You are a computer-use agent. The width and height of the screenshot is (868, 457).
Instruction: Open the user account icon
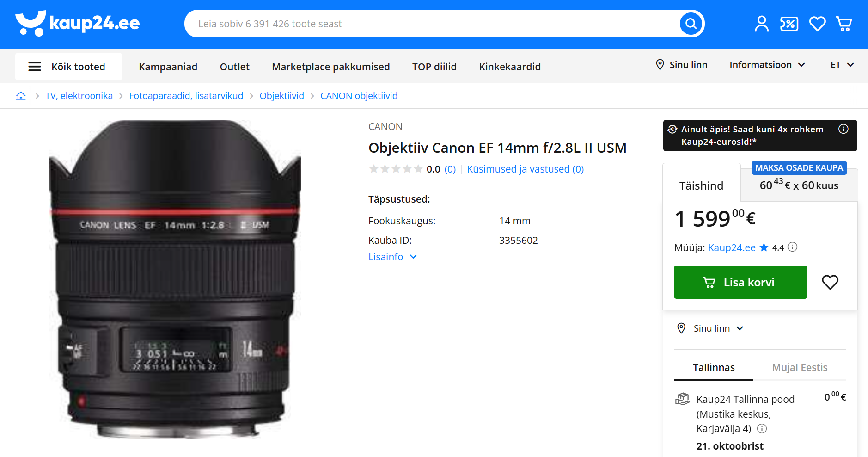pos(761,24)
